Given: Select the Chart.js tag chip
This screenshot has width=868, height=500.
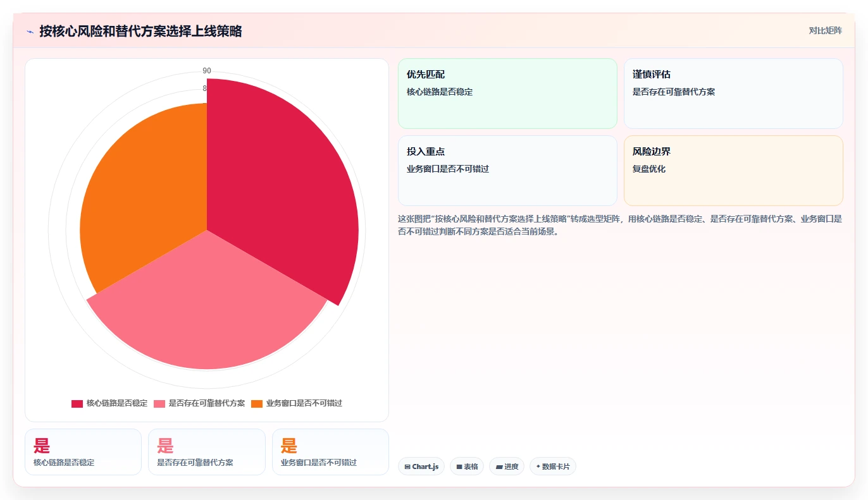Looking at the screenshot, I should (421, 466).
